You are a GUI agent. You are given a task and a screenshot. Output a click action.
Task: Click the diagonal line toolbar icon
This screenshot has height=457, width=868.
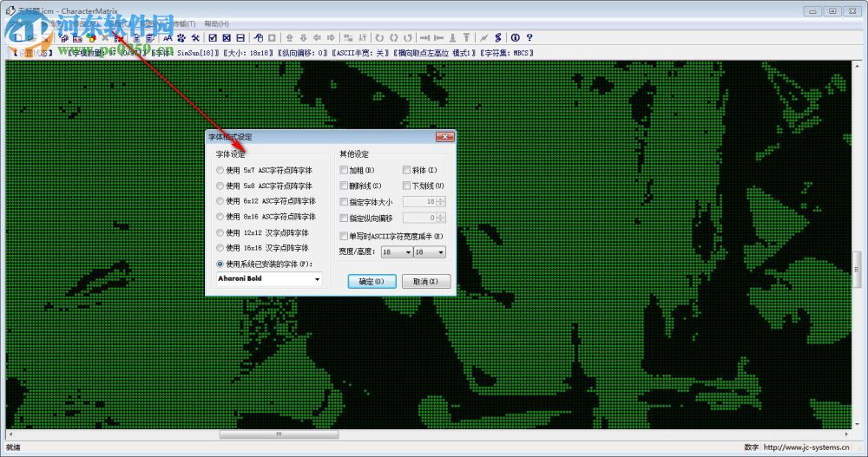tap(483, 37)
